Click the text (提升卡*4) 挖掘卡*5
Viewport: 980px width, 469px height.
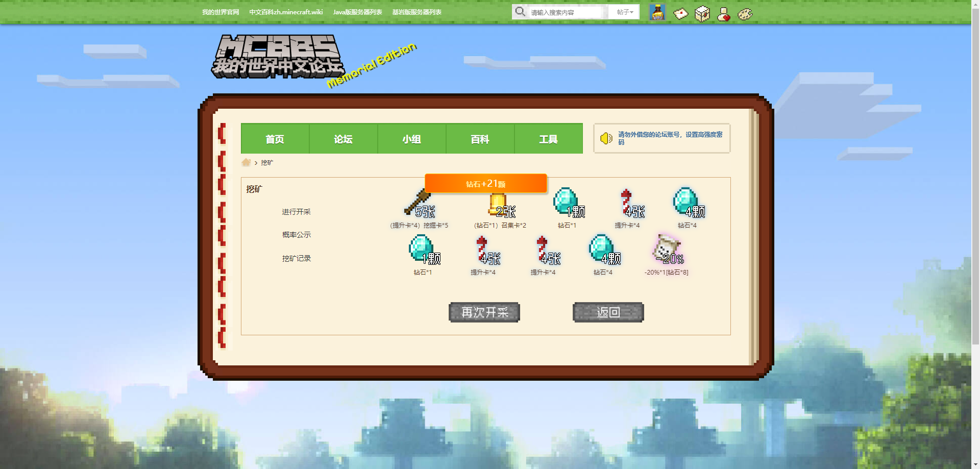pyautogui.click(x=419, y=225)
